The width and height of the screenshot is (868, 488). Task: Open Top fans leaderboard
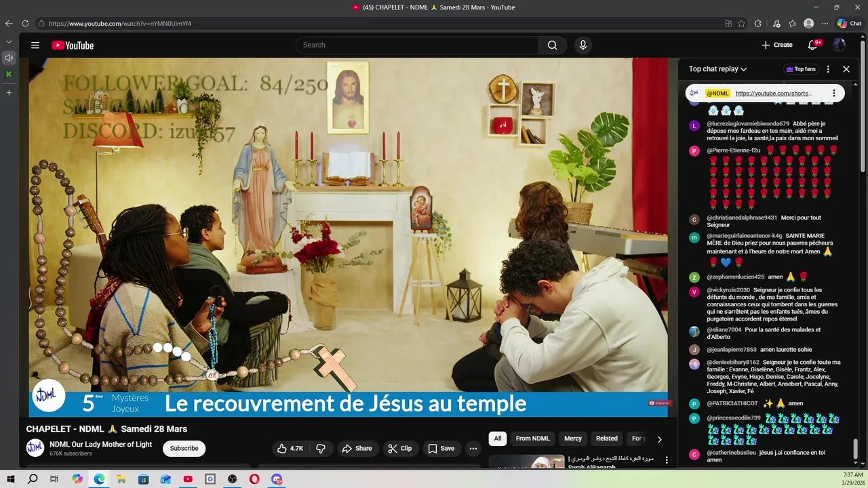point(801,69)
